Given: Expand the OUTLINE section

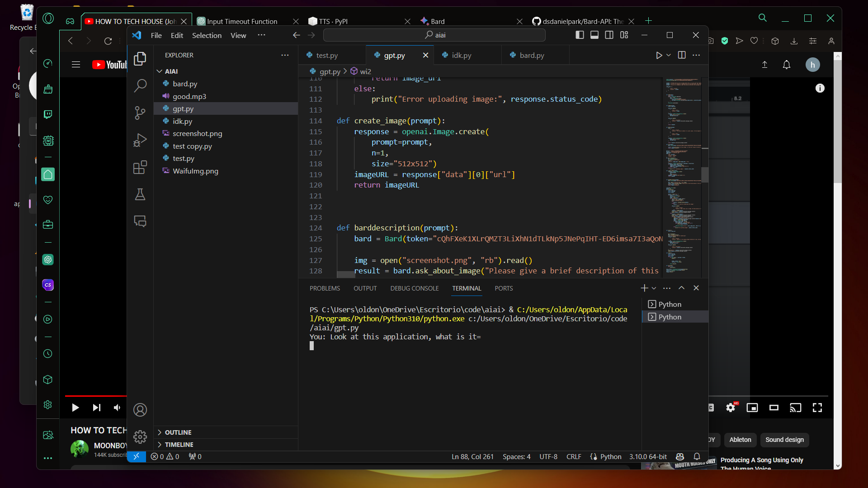Looking at the screenshot, I should [178, 432].
